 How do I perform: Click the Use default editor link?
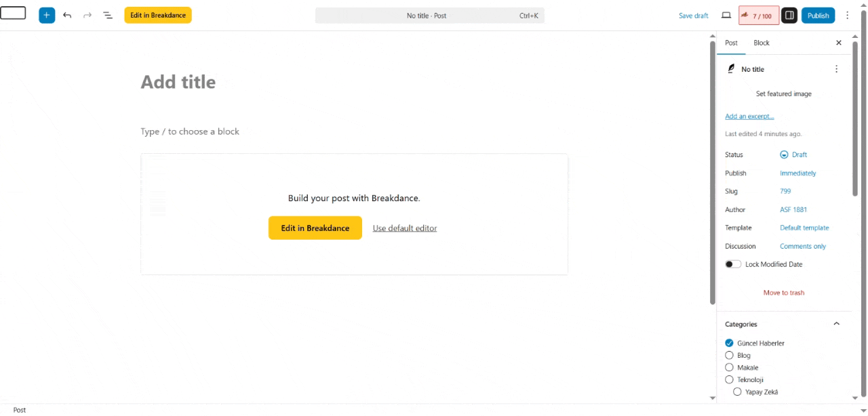pyautogui.click(x=405, y=228)
